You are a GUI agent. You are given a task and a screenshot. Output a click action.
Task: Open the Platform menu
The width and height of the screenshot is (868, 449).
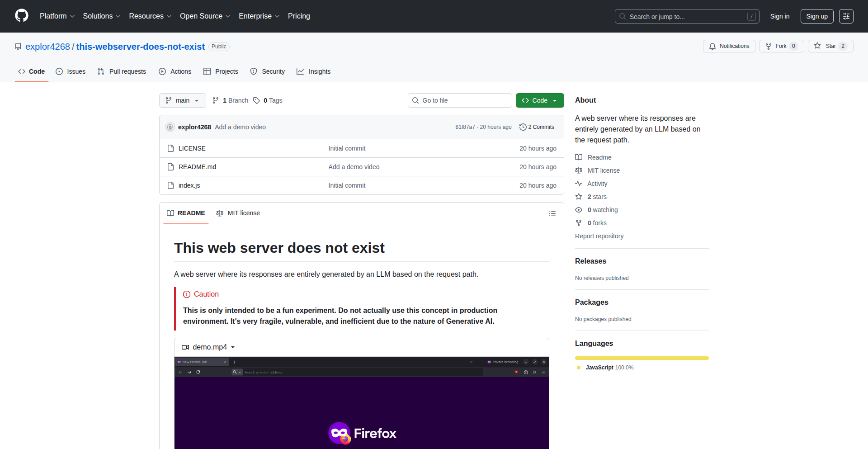pos(57,16)
